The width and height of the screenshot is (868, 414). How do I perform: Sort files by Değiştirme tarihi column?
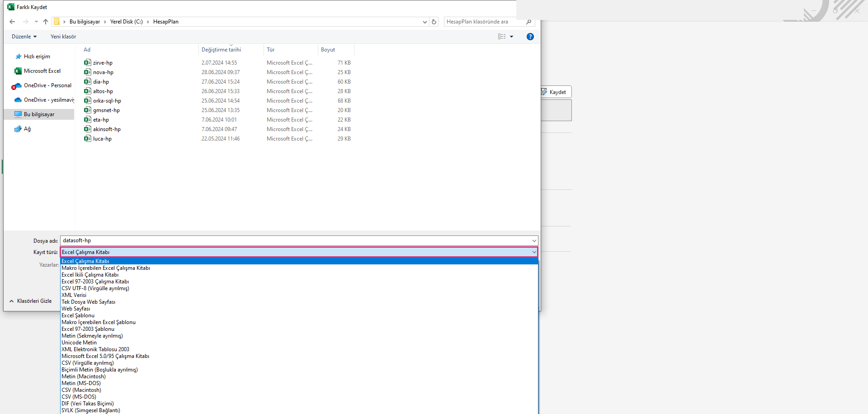[221, 50]
